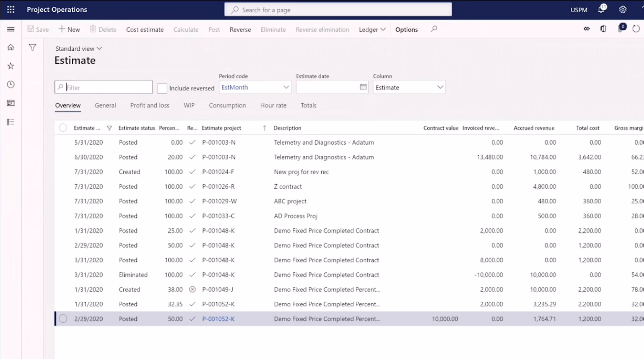Click the AD Process Proj row description

[x=296, y=216]
